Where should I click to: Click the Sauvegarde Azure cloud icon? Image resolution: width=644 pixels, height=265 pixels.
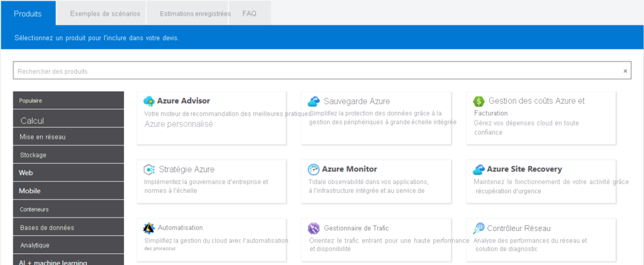(314, 101)
